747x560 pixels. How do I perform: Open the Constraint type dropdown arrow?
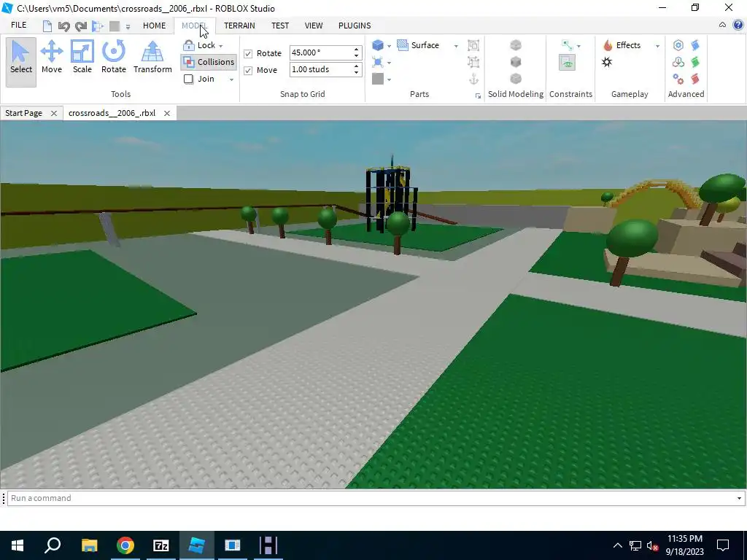click(x=578, y=46)
